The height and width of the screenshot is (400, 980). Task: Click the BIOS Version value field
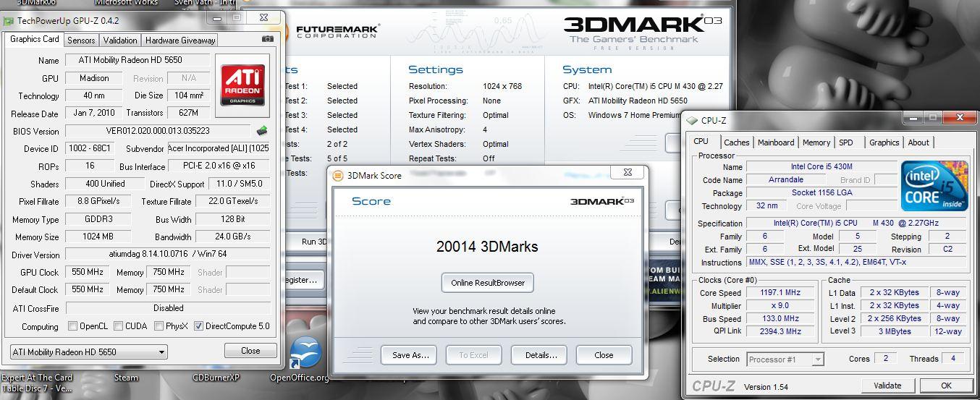coord(159,131)
